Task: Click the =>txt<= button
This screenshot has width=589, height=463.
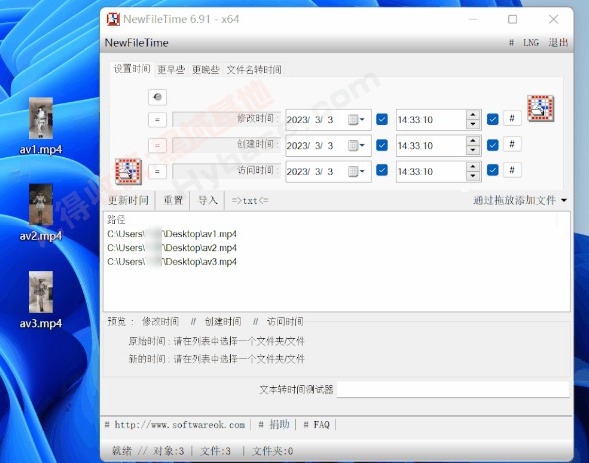Action: pyautogui.click(x=250, y=201)
